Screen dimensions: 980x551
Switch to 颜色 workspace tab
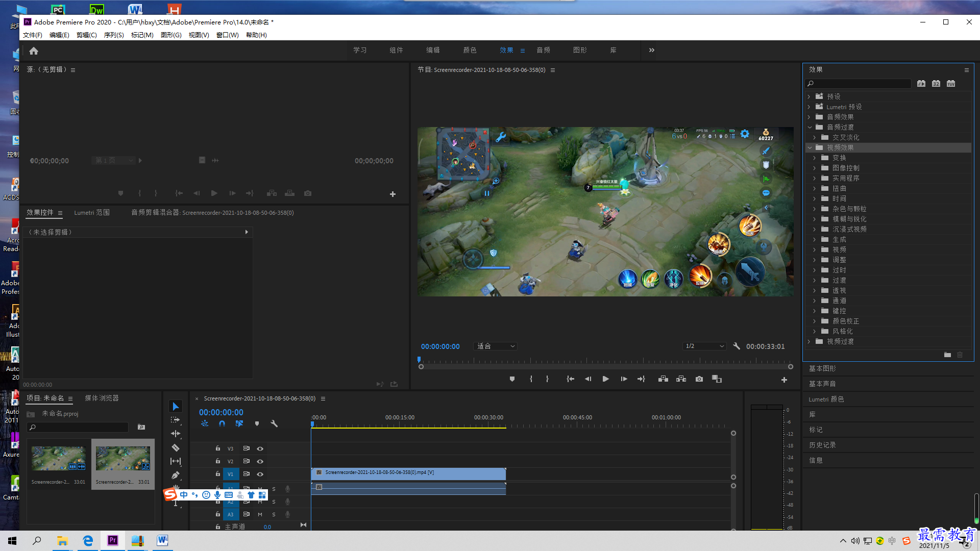click(470, 50)
